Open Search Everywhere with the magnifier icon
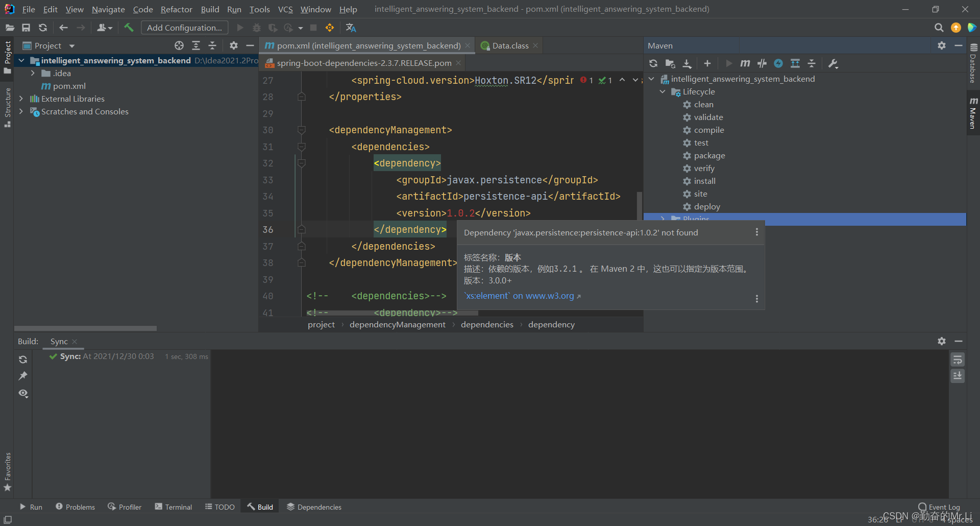Screen dimensions: 980x526 [x=939, y=28]
